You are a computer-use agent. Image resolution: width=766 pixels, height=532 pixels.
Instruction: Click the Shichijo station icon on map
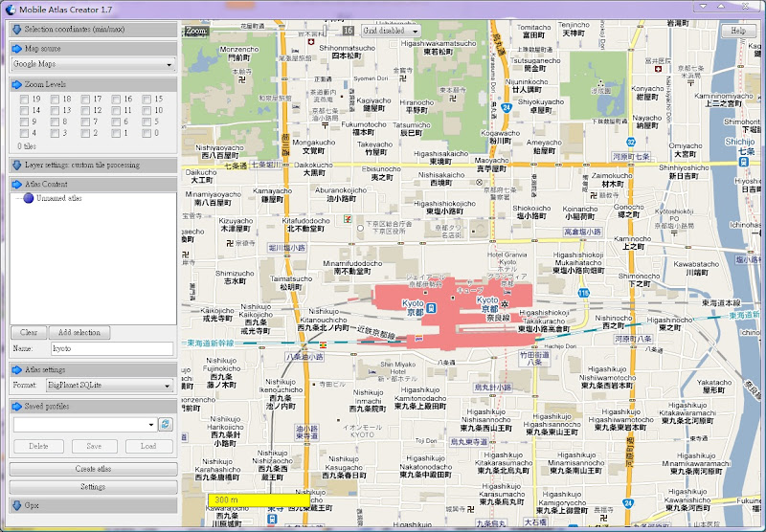(x=744, y=162)
